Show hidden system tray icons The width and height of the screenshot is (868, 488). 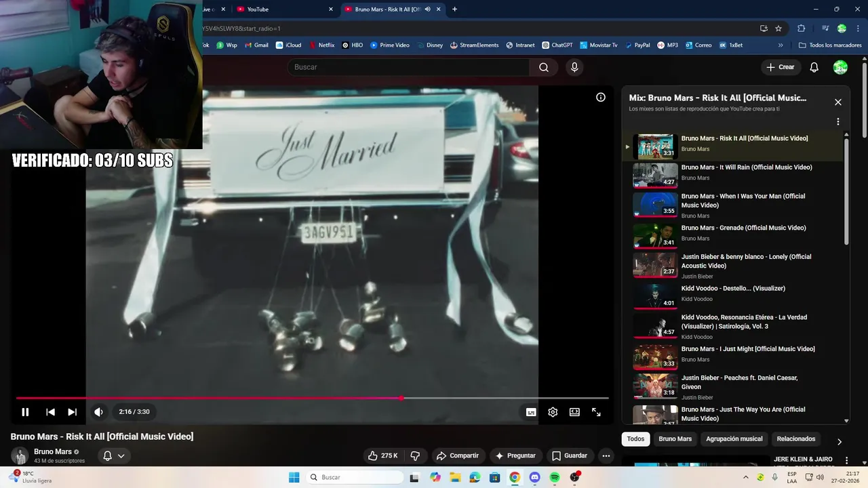(746, 477)
